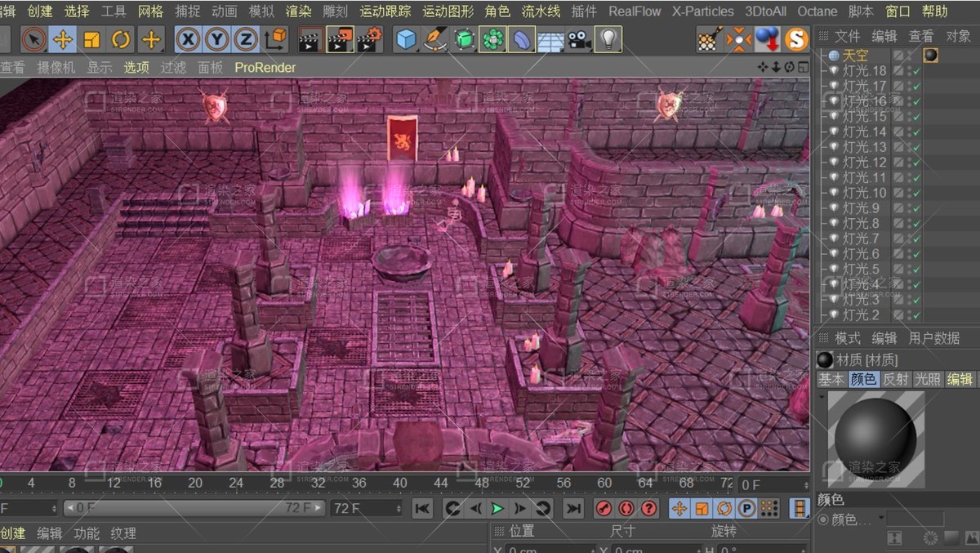This screenshot has width=980, height=553.
Task: Open the 渲染 (Render) menu
Action: 298,11
